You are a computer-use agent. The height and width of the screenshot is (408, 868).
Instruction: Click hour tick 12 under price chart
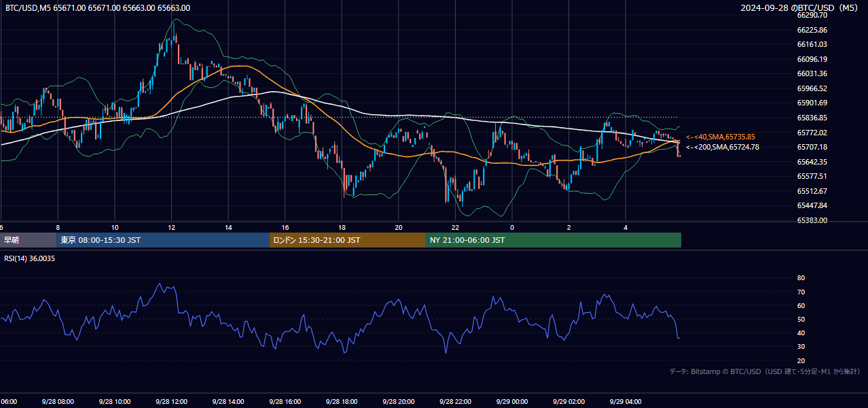coord(171,228)
